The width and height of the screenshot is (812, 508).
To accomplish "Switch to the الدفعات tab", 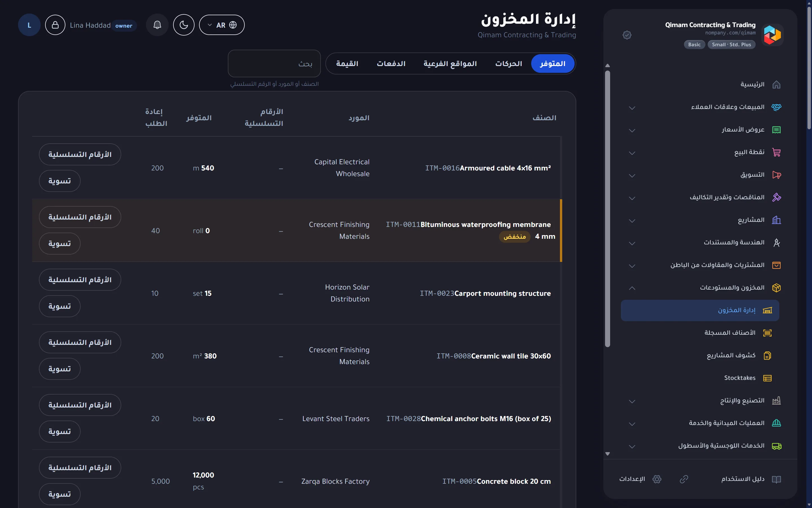I will pos(391,63).
